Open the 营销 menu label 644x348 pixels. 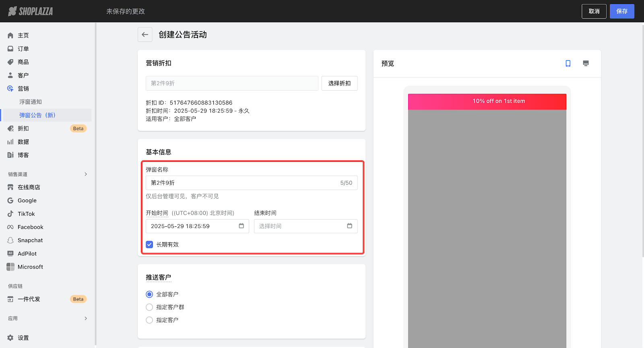[x=23, y=89]
